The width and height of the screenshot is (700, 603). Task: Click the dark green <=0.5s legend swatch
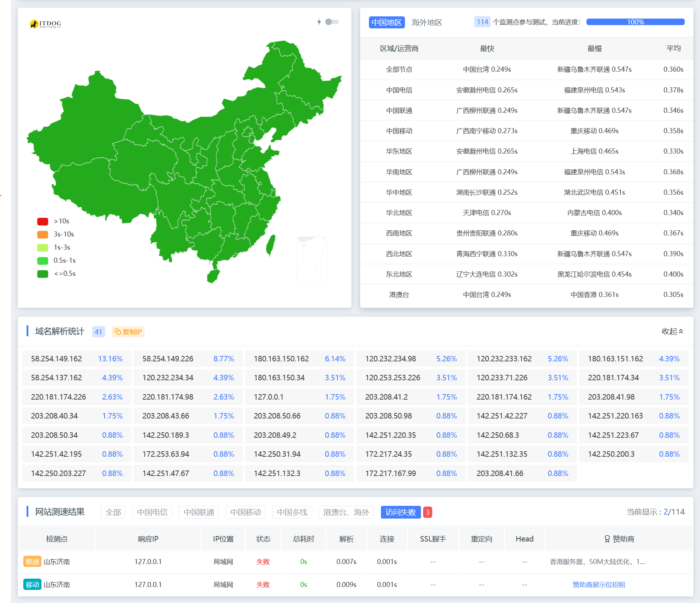pyautogui.click(x=43, y=274)
